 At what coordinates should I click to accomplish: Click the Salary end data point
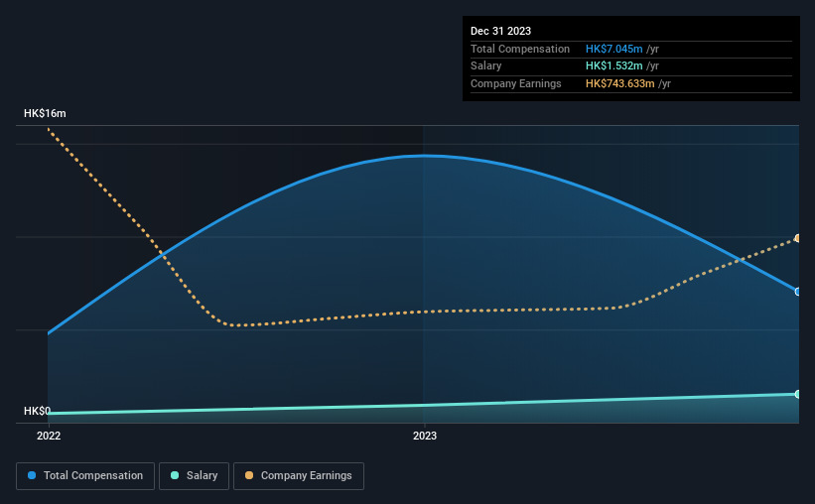pos(798,394)
